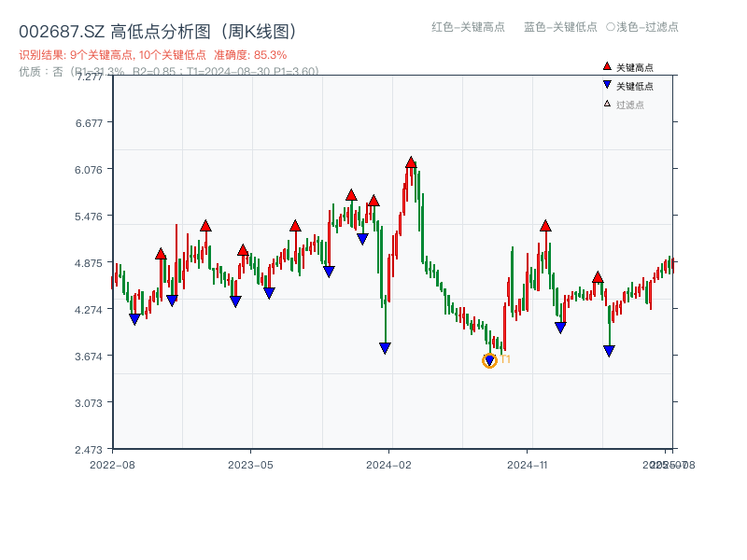Viewport: 747px width, 560px height.
Task: Select blue low marker from October 2023
Action: [x=329, y=272]
